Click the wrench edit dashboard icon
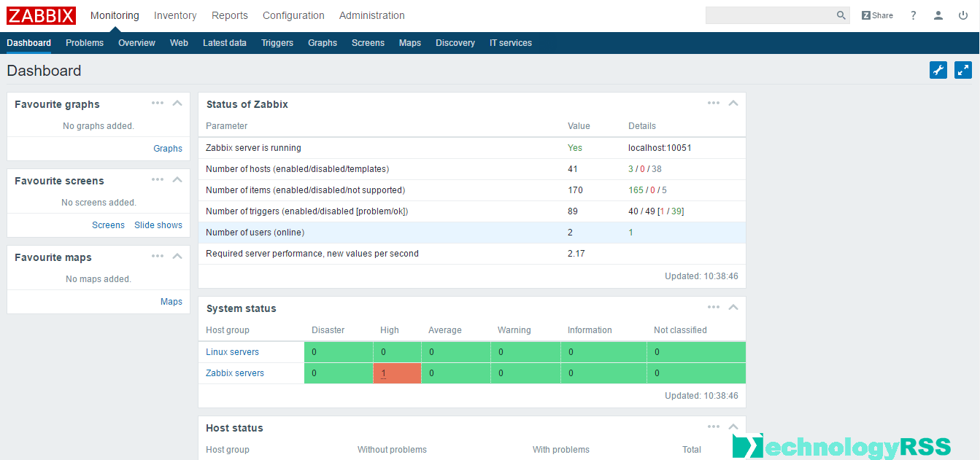Image resolution: width=980 pixels, height=460 pixels. tap(938, 70)
